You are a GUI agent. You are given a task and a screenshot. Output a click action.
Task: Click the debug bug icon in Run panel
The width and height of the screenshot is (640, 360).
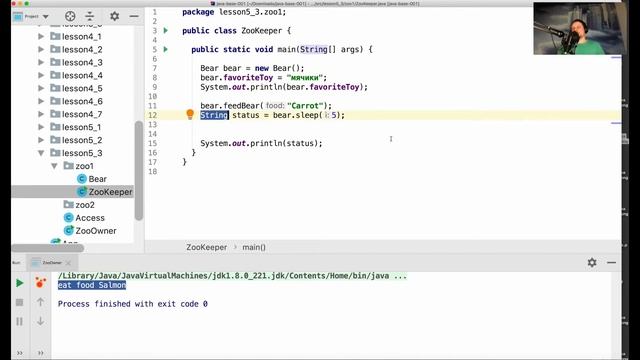point(40,282)
